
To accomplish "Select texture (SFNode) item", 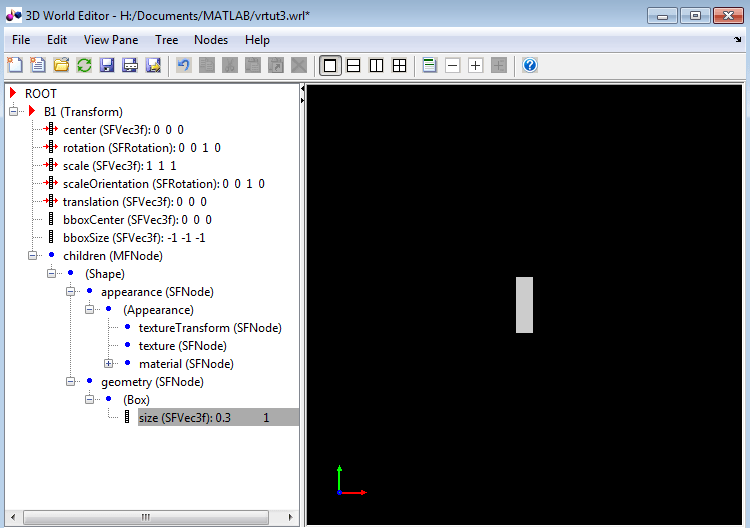I will pos(183,346).
